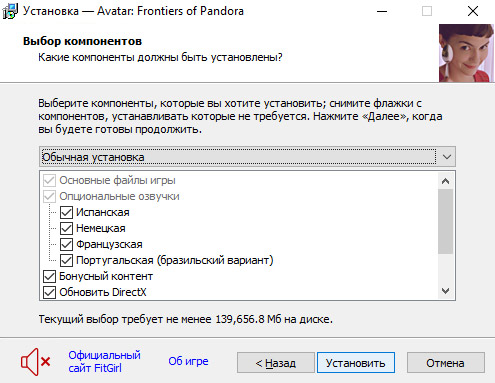The height and width of the screenshot is (383, 495).
Task: Click the installer icon in title bar
Action: point(10,11)
